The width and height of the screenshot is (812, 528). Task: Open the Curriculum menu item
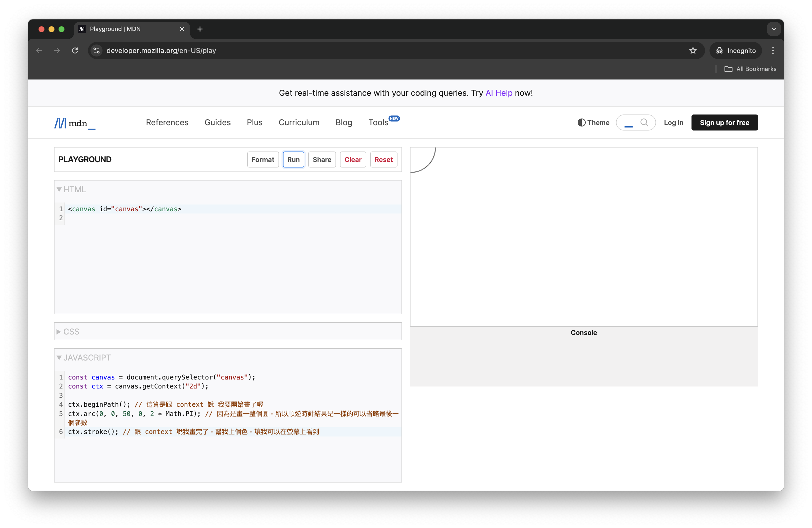tap(299, 122)
